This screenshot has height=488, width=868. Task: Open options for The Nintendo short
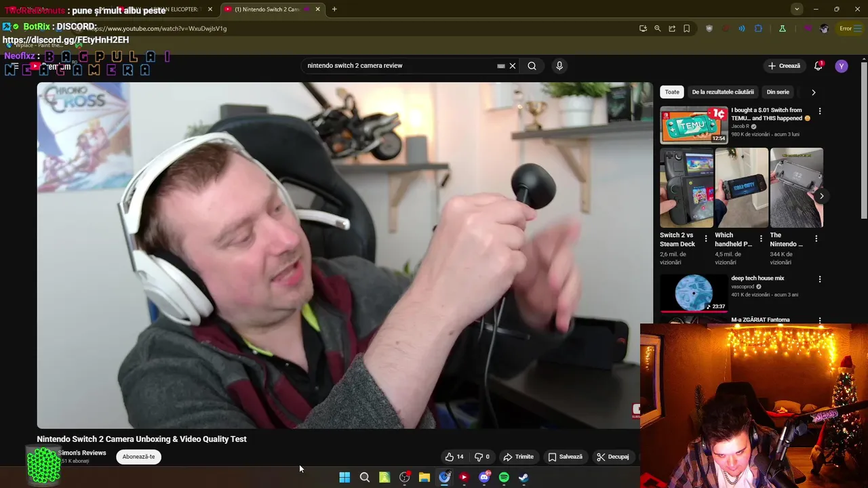816,239
